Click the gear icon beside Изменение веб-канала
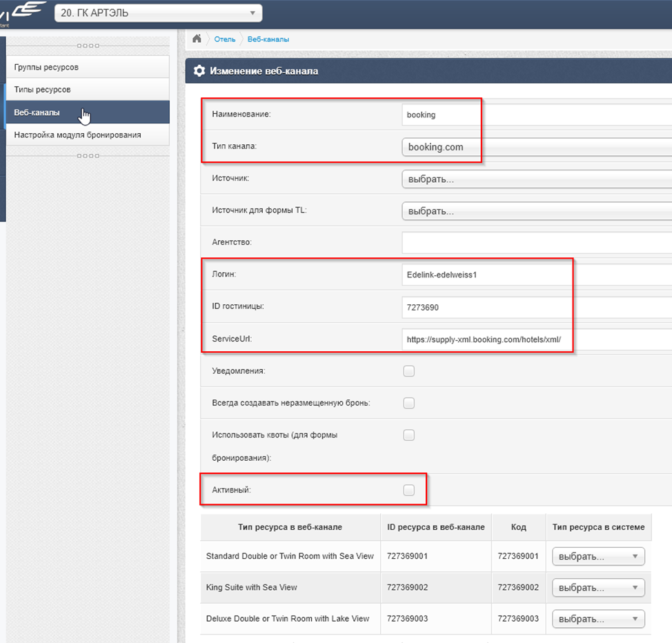This screenshot has height=643, width=672. [x=199, y=71]
